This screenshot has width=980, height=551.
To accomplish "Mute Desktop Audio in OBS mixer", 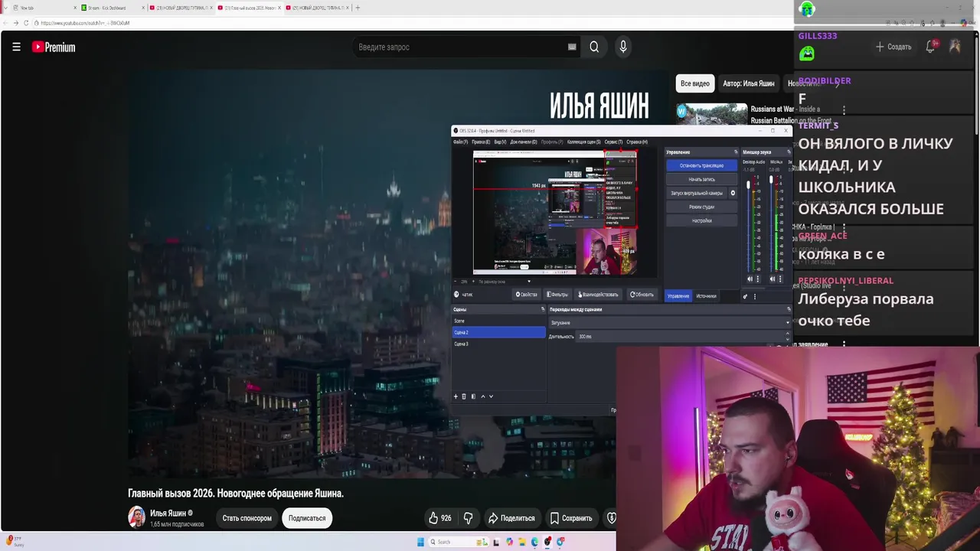I will (x=750, y=279).
